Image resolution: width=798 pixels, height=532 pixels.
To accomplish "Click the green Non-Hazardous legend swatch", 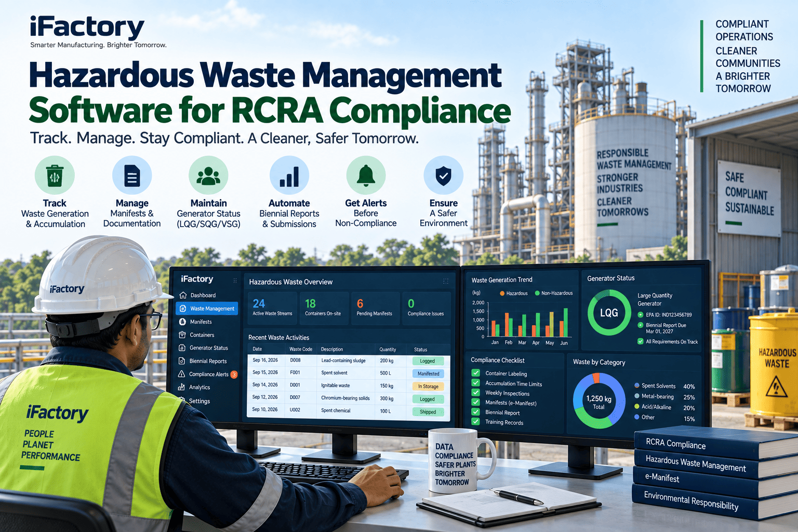I will pos(537,293).
